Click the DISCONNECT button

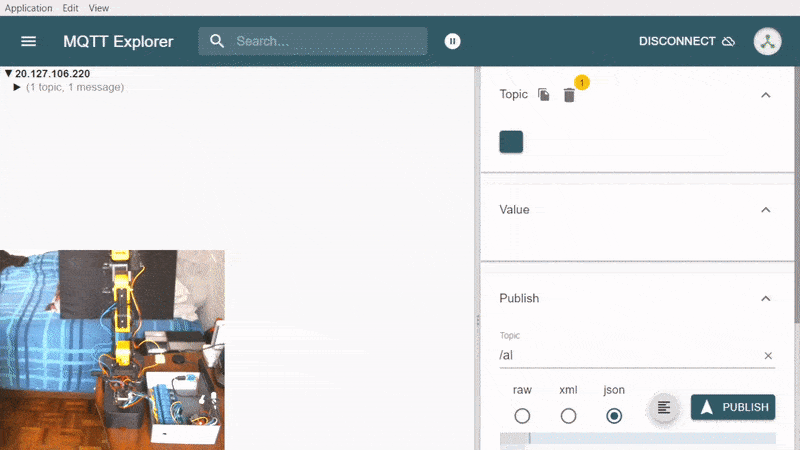687,41
